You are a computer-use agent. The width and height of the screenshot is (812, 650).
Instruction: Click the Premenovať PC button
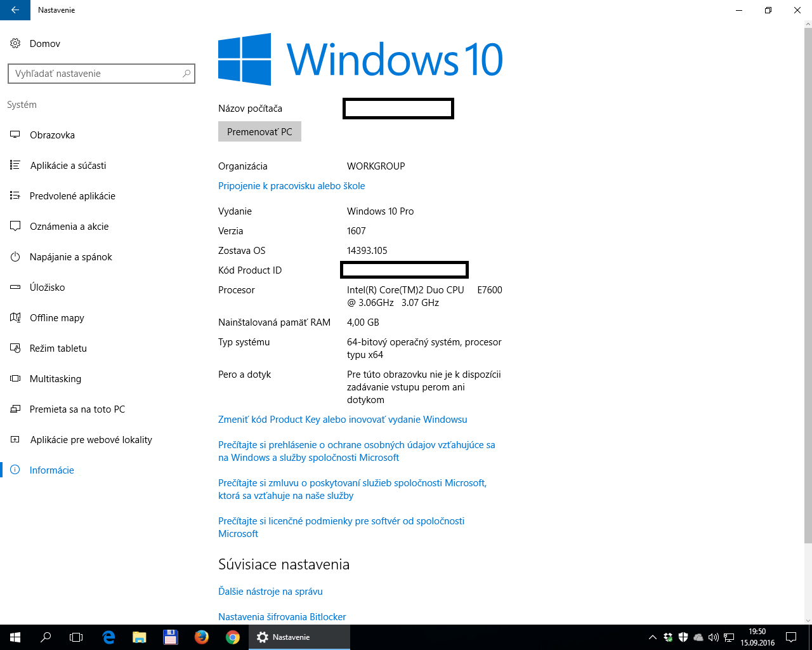coord(259,131)
